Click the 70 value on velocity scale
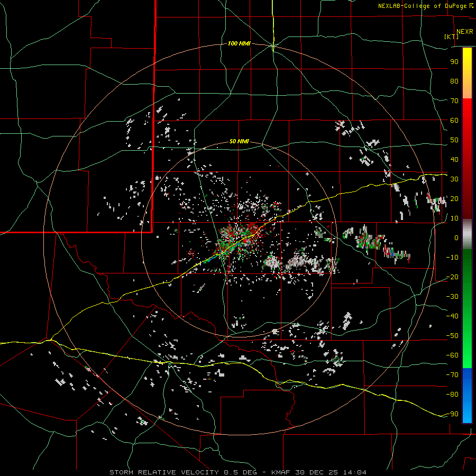The width and height of the screenshot is (476, 476). [x=454, y=101]
